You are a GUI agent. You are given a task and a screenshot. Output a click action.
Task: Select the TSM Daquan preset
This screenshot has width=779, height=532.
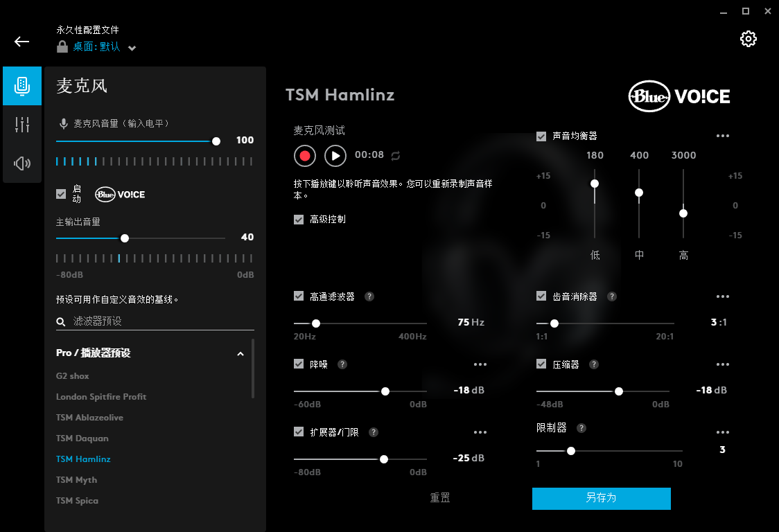tap(82, 438)
